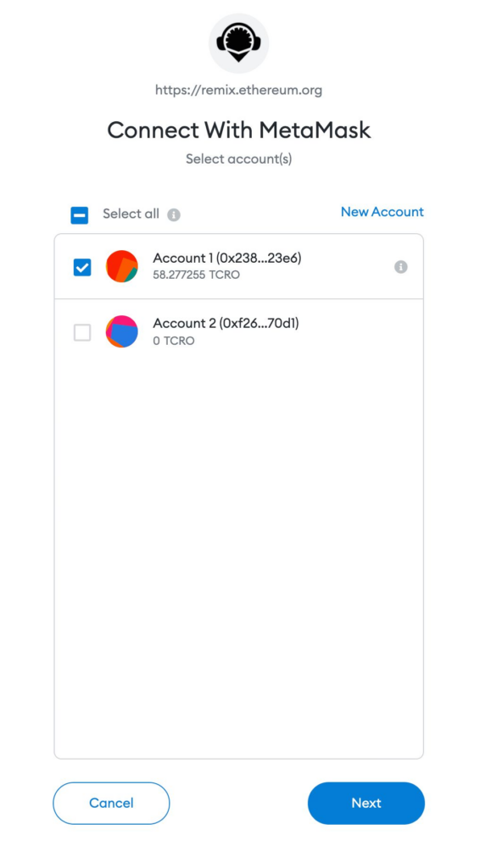This screenshot has width=491, height=868.
Task: Click the info icon beside Select all
Action: point(174,214)
